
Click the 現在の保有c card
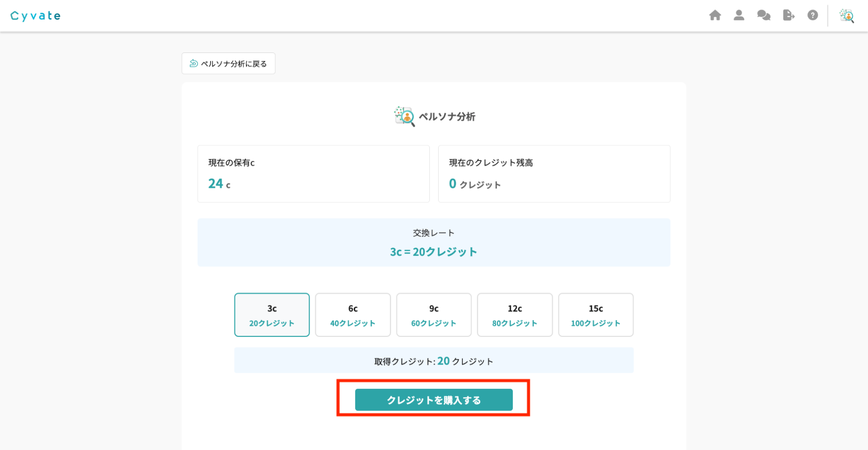pyautogui.click(x=313, y=174)
